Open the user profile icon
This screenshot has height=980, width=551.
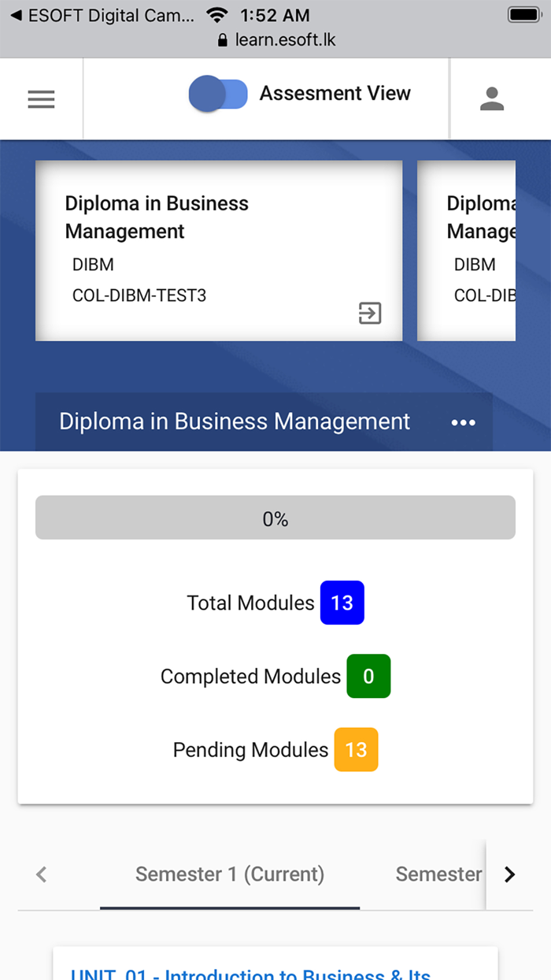(x=492, y=99)
